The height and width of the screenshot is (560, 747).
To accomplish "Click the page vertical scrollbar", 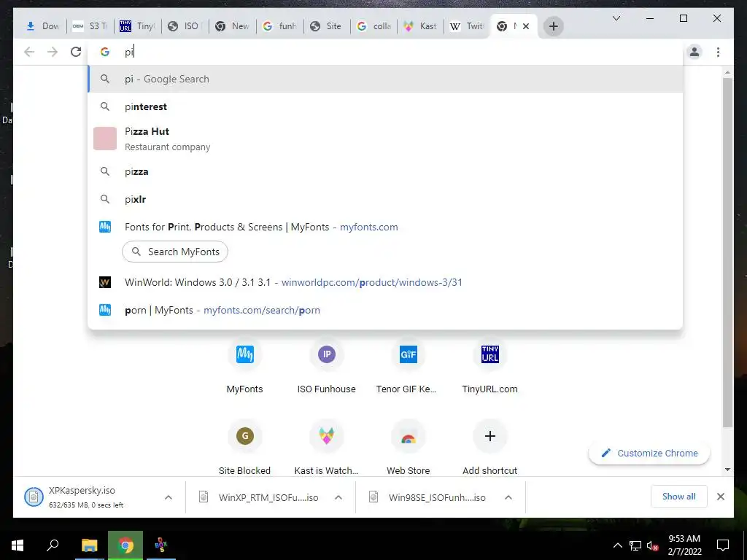I will coord(727,252).
